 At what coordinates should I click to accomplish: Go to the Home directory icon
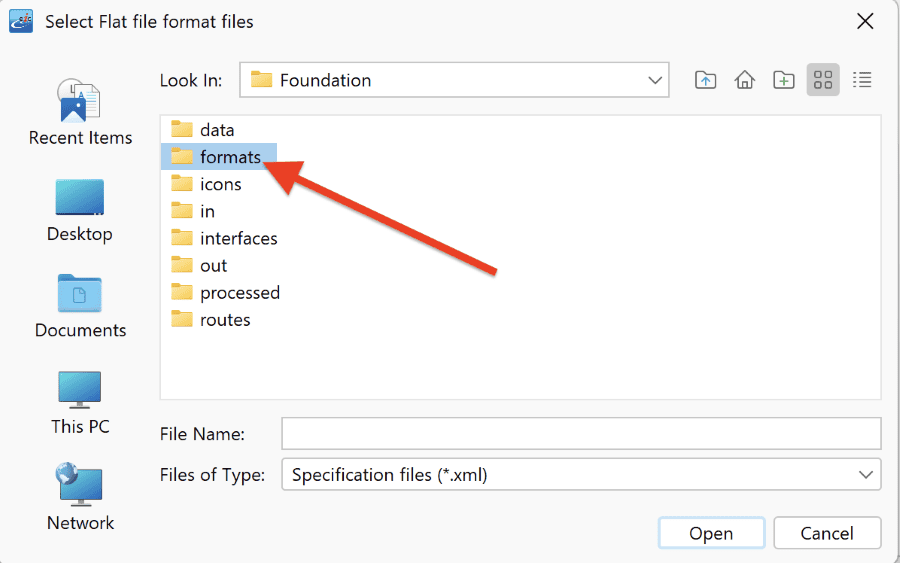pos(744,80)
